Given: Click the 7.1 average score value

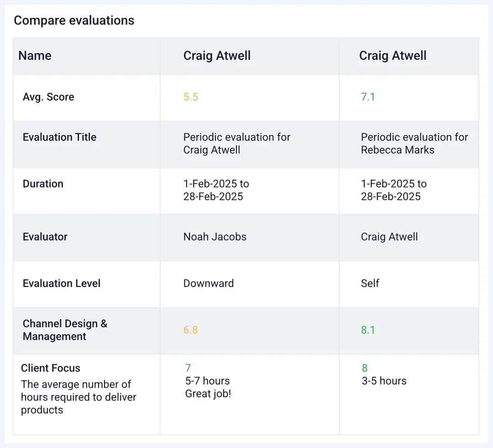Looking at the screenshot, I should click(x=368, y=97).
